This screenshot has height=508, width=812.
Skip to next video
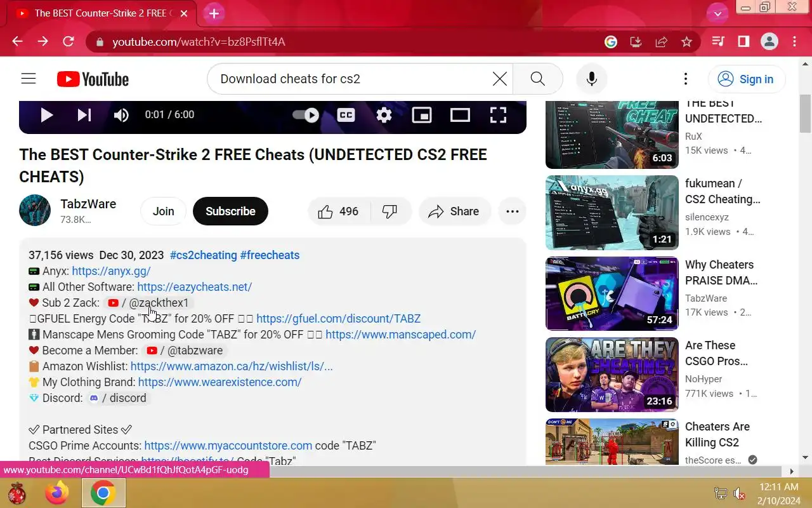(x=84, y=115)
